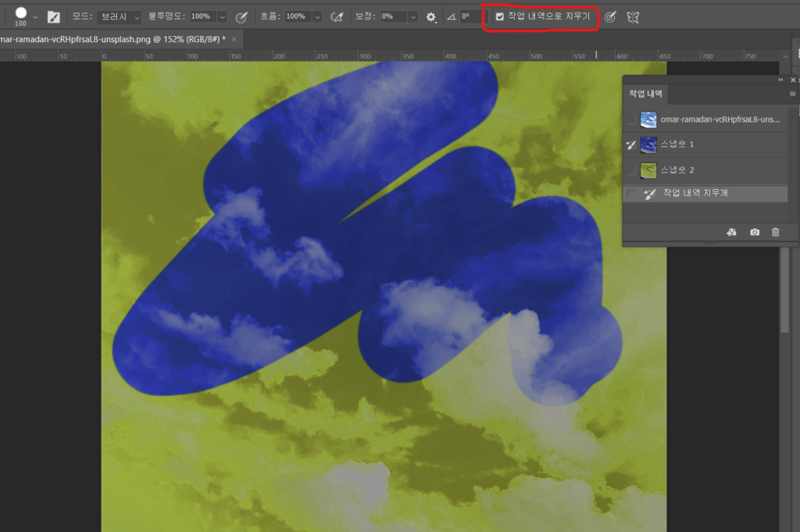The width and height of the screenshot is (800, 532).
Task: Click the symmetry butterfly icon
Action: point(633,16)
